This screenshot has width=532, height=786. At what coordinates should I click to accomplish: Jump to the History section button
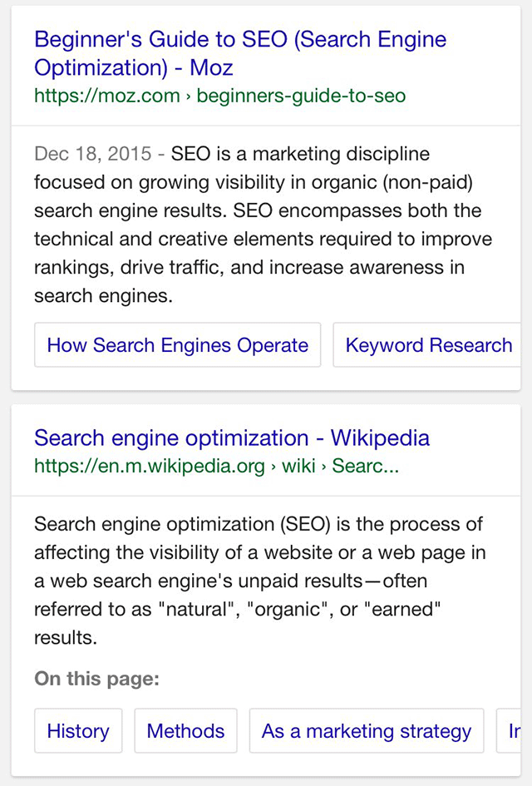[78, 731]
